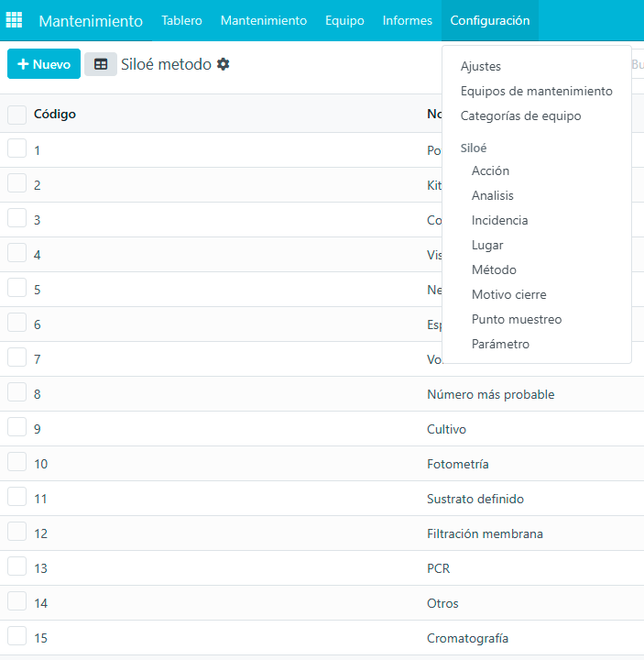644x660 pixels.
Task: Toggle checkbox for row code 15
Action: point(16,637)
